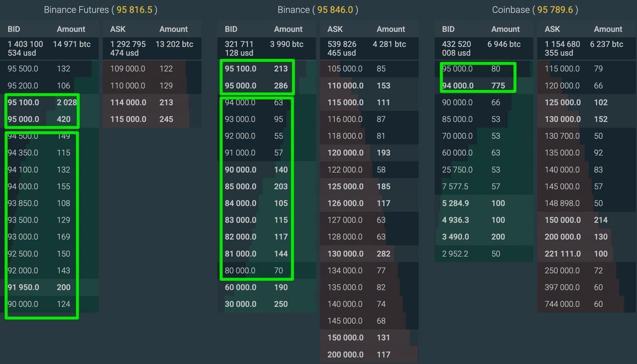637x364 pixels.
Task: Click the Binance exchange title
Action: tap(294, 9)
